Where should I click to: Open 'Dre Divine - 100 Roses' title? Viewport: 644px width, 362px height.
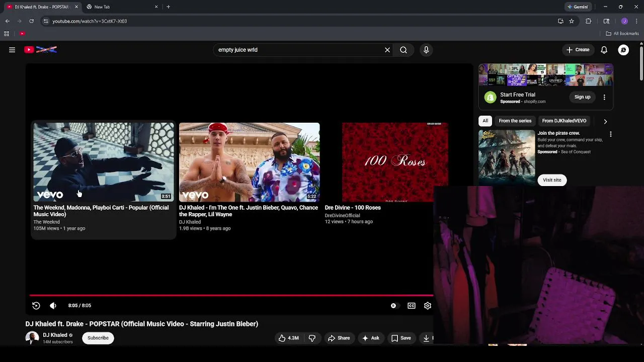353,208
